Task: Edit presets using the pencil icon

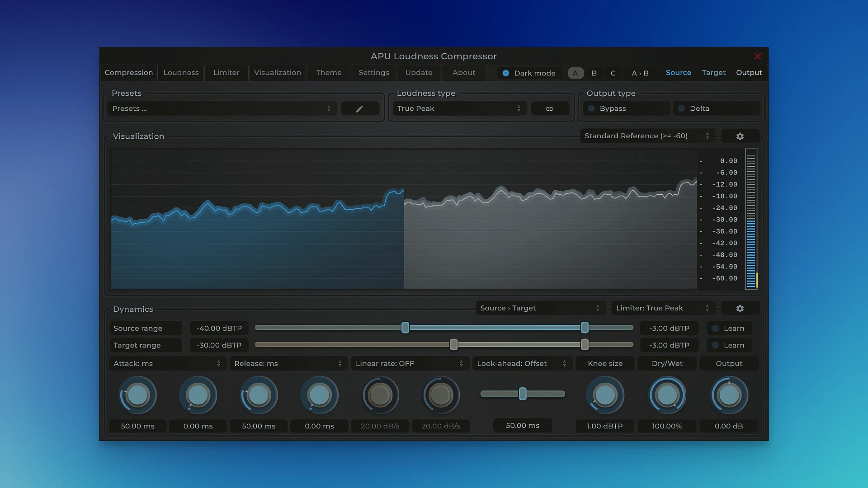Action: click(x=360, y=108)
